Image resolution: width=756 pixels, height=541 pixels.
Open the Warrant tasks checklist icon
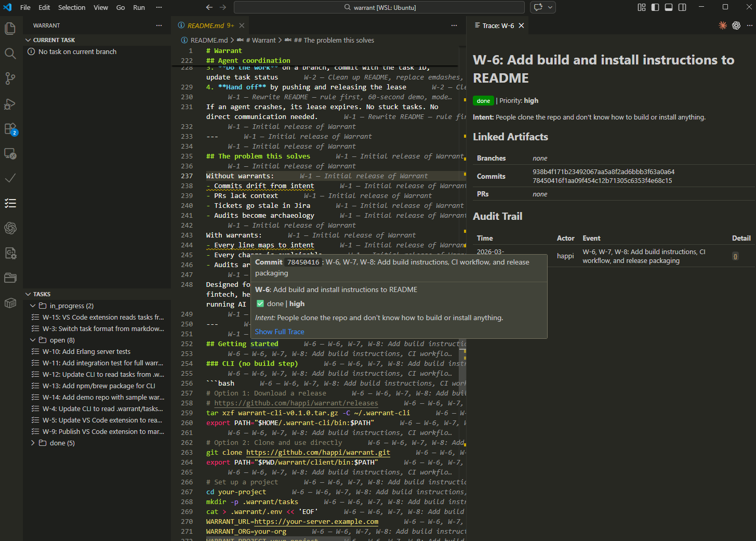10,203
